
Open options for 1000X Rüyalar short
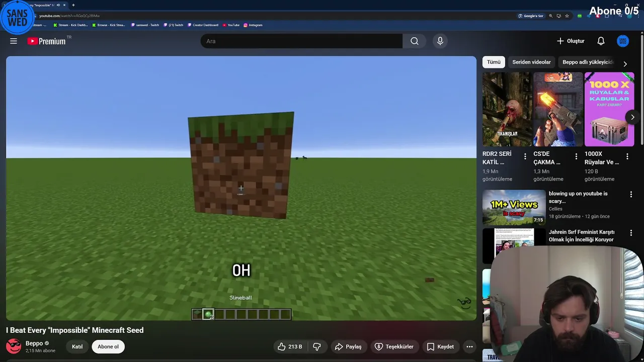(x=627, y=156)
